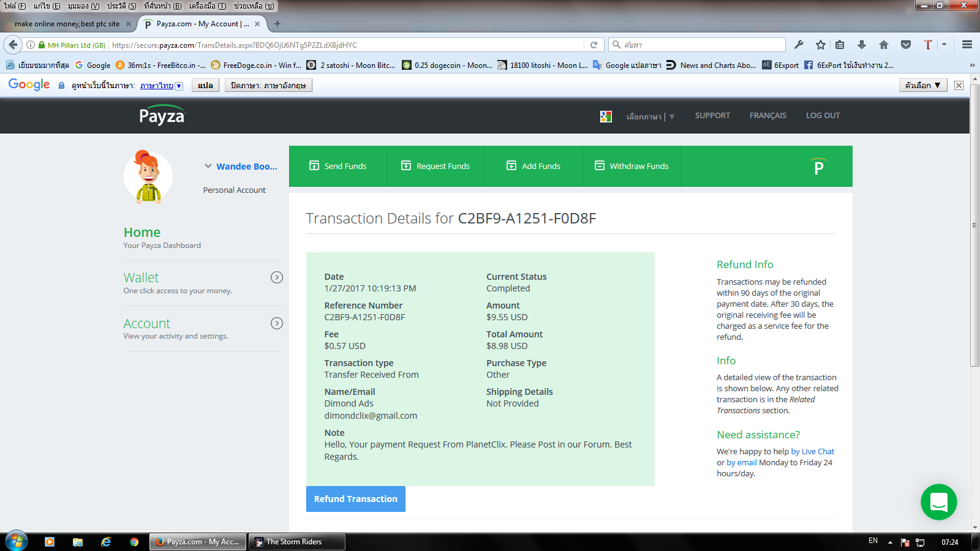
Task: Open Windows Explorer folder on taskbar
Action: pyautogui.click(x=78, y=542)
